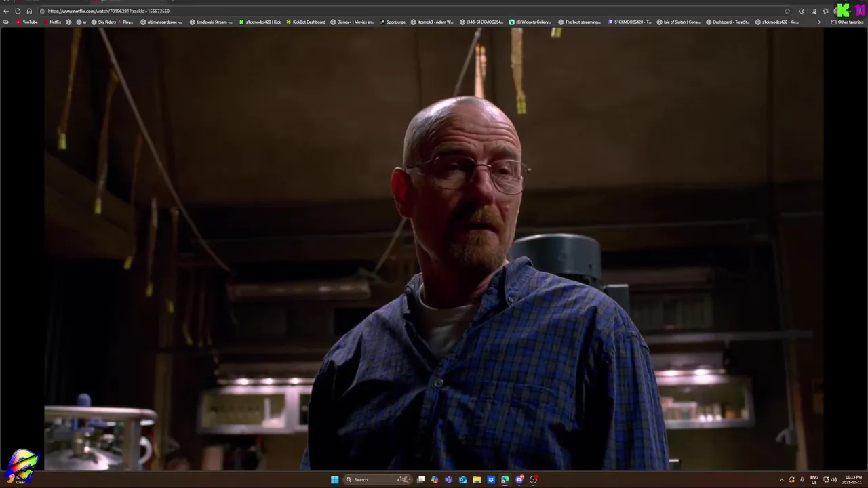
Task: Open the itzsmok3 - Adam W bookmark
Action: pyautogui.click(x=432, y=22)
